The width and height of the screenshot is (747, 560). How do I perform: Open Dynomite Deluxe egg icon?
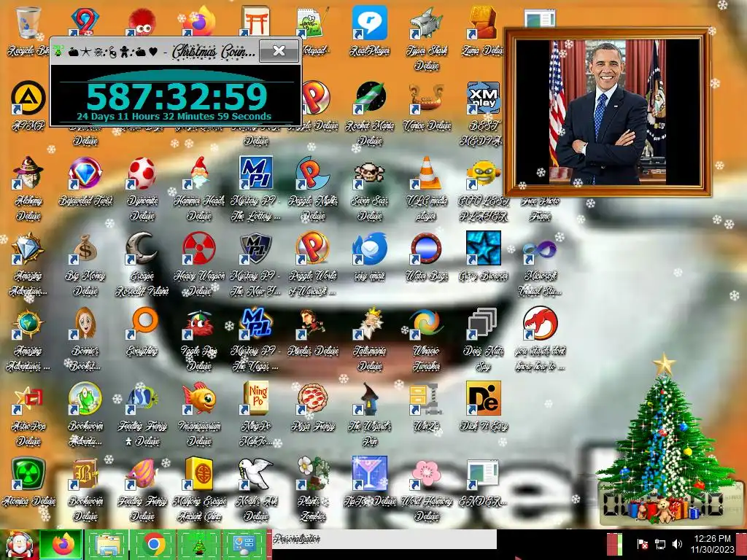click(142, 173)
